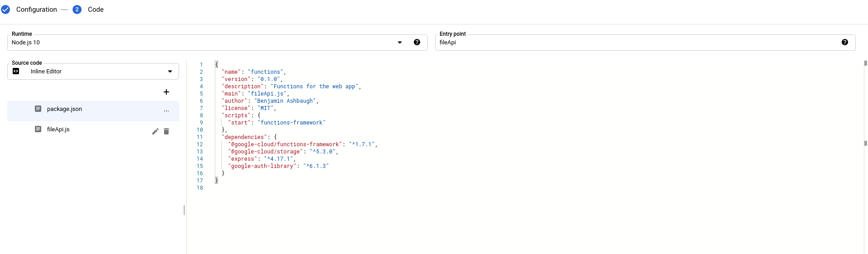Click the pencil icon to rename fileApi.js
This screenshot has height=254, width=868.
pyautogui.click(x=155, y=131)
